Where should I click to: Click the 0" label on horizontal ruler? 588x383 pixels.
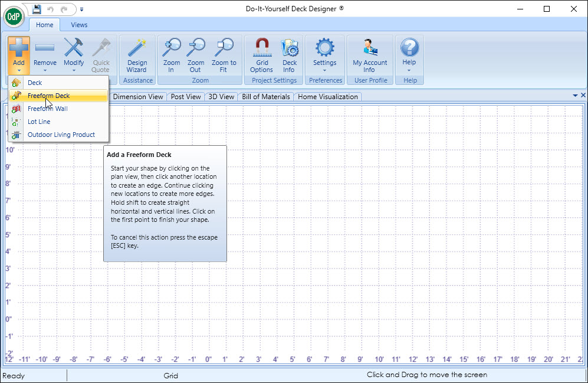[x=209, y=359]
